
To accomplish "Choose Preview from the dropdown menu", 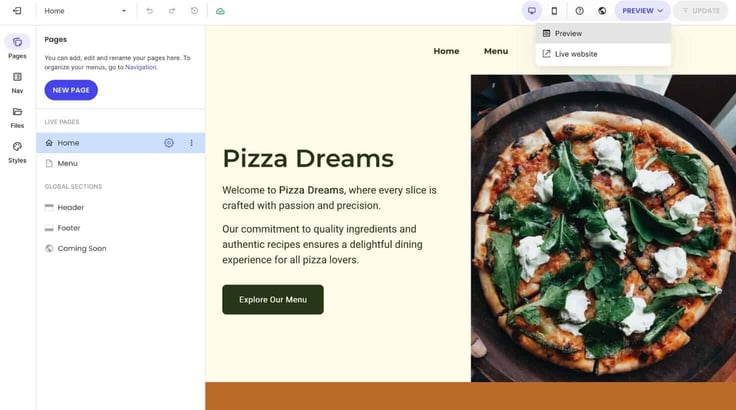I will pyautogui.click(x=603, y=33).
